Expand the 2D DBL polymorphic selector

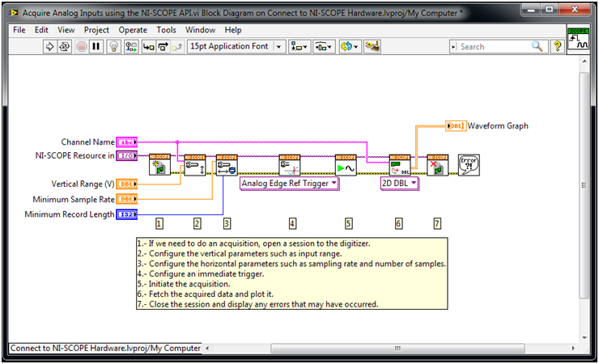(x=400, y=184)
